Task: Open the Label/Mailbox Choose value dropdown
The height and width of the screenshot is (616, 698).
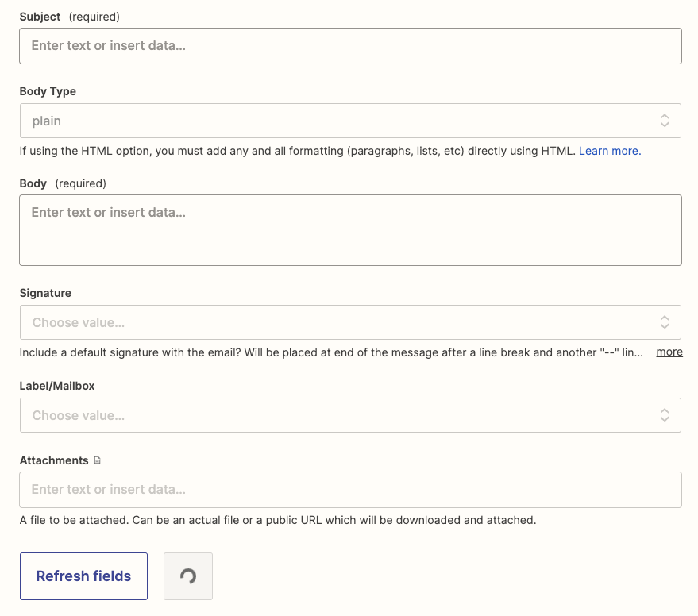Action: 350,415
